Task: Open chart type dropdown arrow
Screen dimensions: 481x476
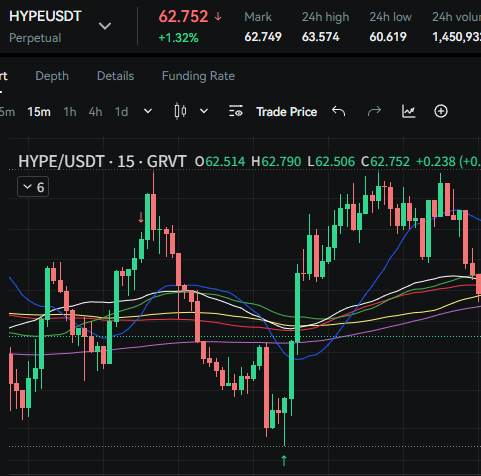Action: point(204,111)
